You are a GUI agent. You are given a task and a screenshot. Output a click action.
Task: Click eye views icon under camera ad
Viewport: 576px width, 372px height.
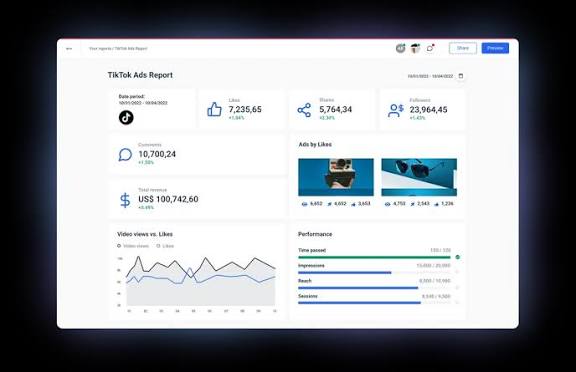[x=304, y=204]
